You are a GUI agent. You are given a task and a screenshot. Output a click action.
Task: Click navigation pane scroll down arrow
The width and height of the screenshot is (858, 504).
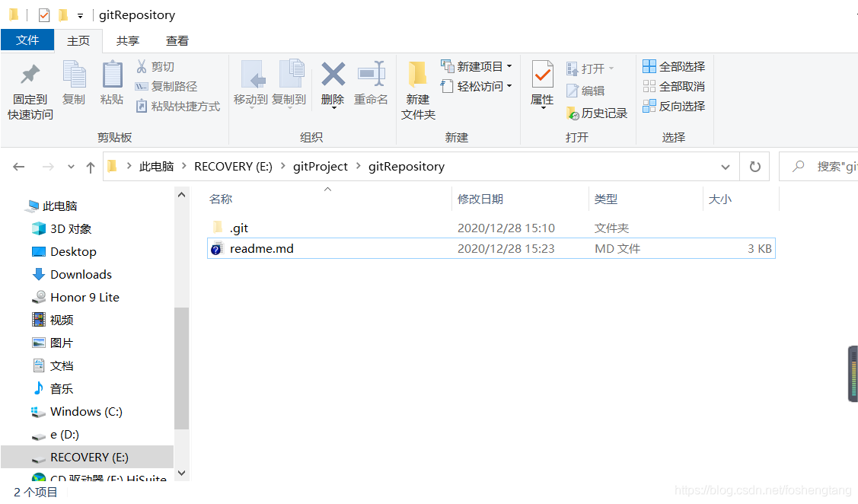tap(182, 474)
